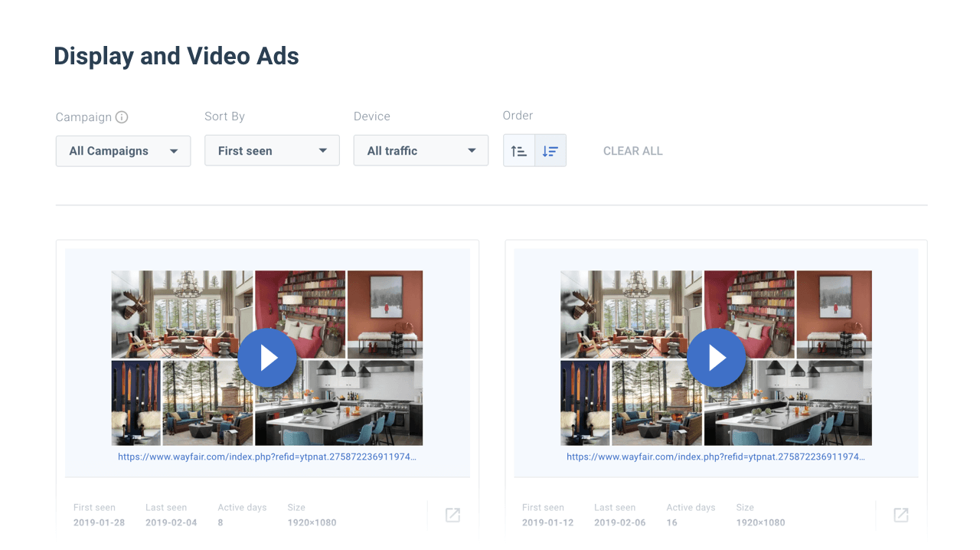Open the second ad in a new window
Viewport: 980px width, 550px height.
click(x=901, y=515)
